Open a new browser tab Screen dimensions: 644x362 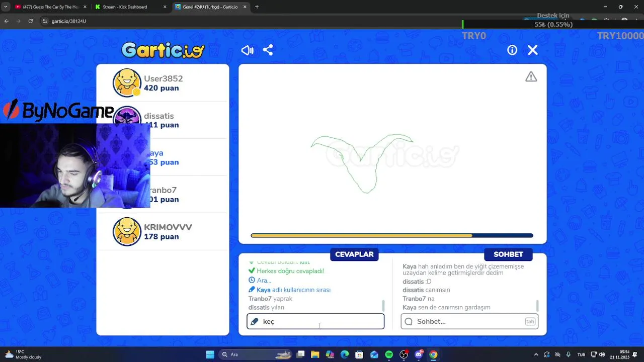click(257, 7)
